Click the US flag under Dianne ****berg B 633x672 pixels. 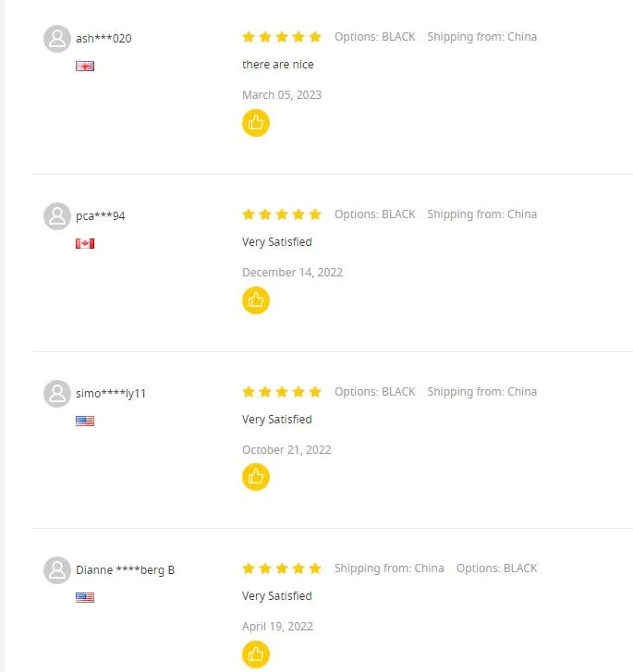click(x=85, y=598)
